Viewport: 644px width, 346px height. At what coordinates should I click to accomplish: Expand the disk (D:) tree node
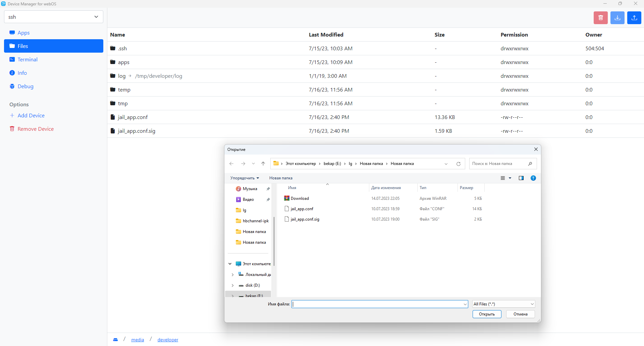pos(232,285)
